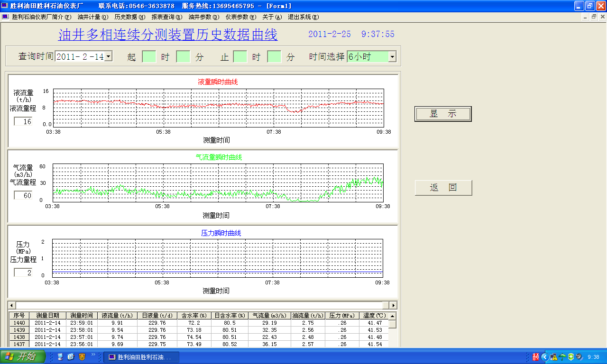Click the 液流量(t/h) column header
This screenshot has height=364, width=607.
click(117, 316)
